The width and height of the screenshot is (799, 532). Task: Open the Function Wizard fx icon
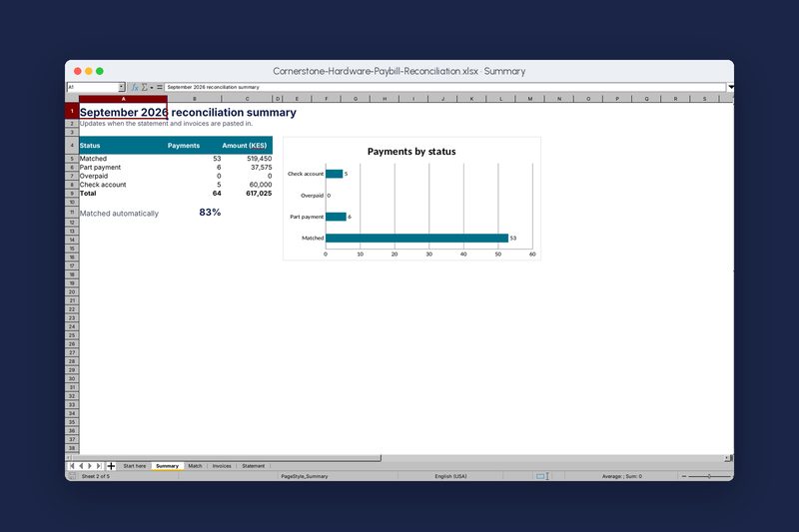click(x=135, y=87)
